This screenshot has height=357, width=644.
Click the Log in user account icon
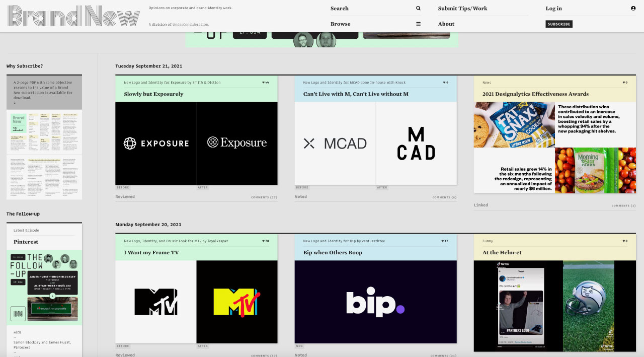click(633, 9)
